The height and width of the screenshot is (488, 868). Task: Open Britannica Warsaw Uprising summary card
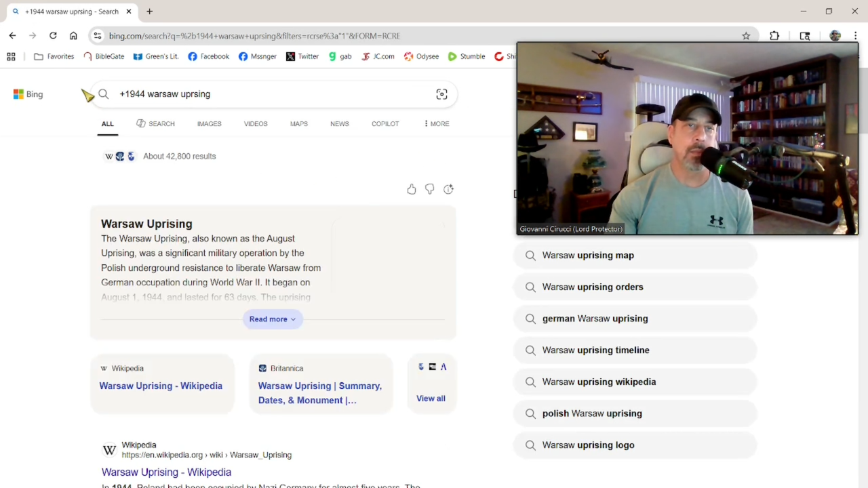320,392
